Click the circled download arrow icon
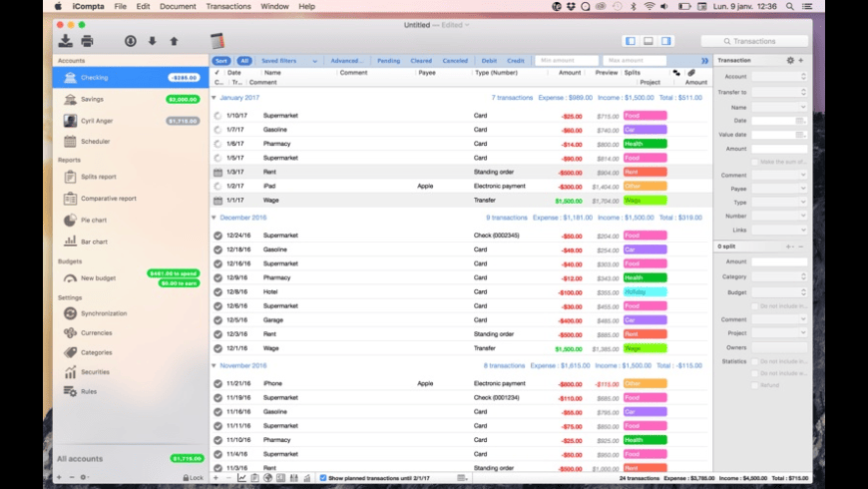The image size is (868, 489). (130, 41)
